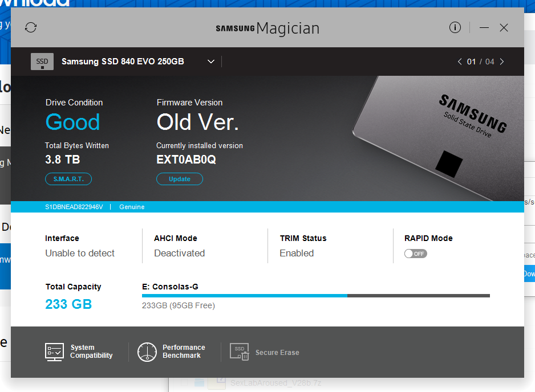The width and height of the screenshot is (535, 392).
Task: Click the Good drive condition text
Action: pos(72,122)
